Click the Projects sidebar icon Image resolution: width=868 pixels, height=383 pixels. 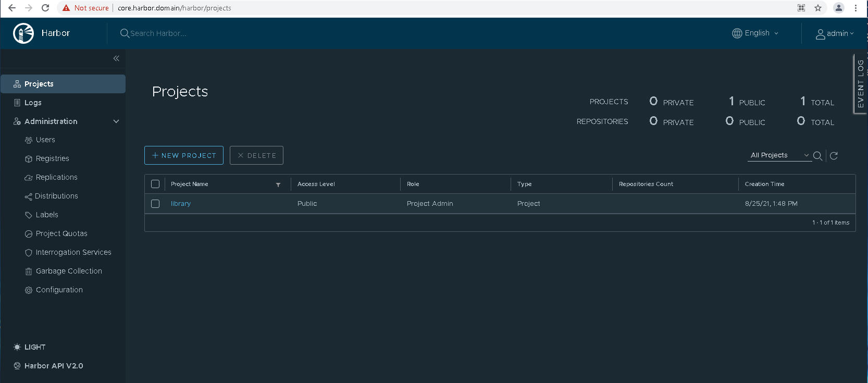[x=17, y=84]
